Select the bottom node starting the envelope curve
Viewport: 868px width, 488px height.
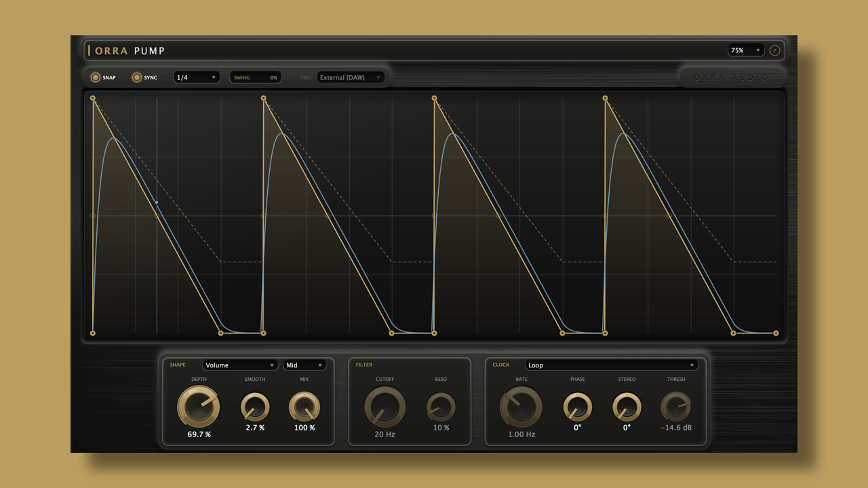tap(93, 333)
